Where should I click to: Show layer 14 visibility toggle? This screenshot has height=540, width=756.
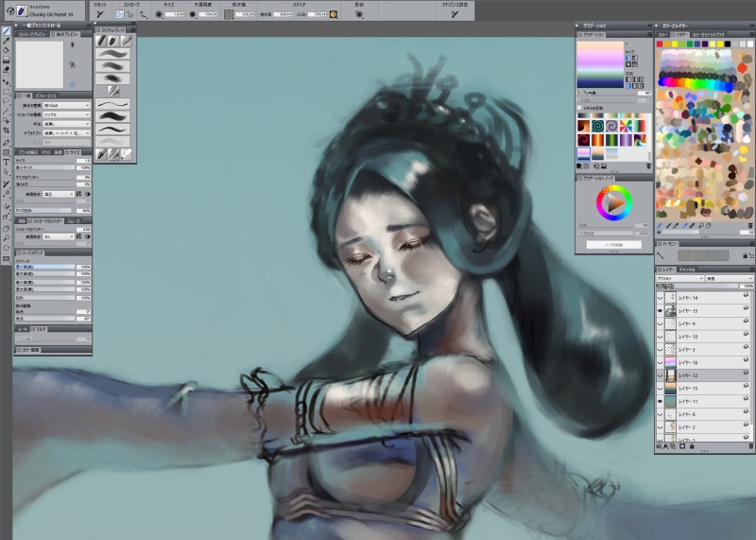point(660,298)
